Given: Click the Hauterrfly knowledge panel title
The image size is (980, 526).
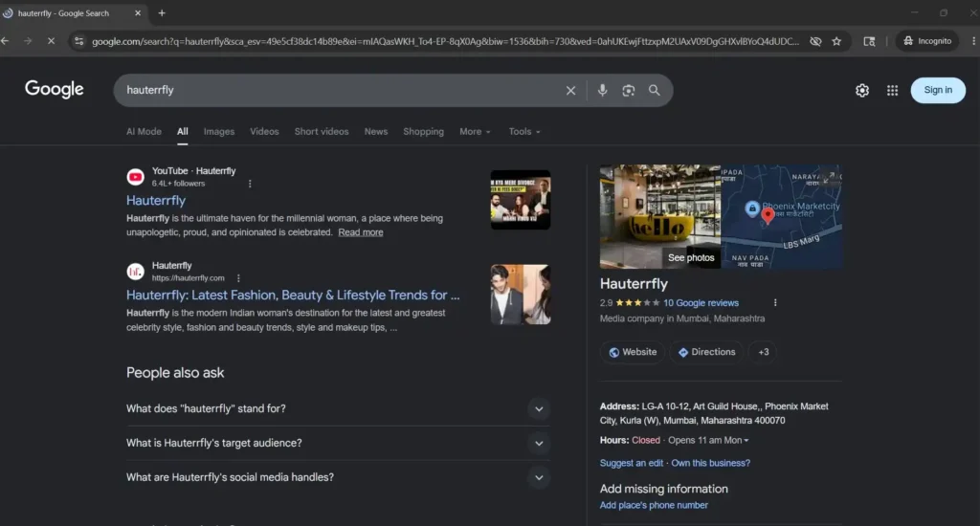Looking at the screenshot, I should pos(634,284).
